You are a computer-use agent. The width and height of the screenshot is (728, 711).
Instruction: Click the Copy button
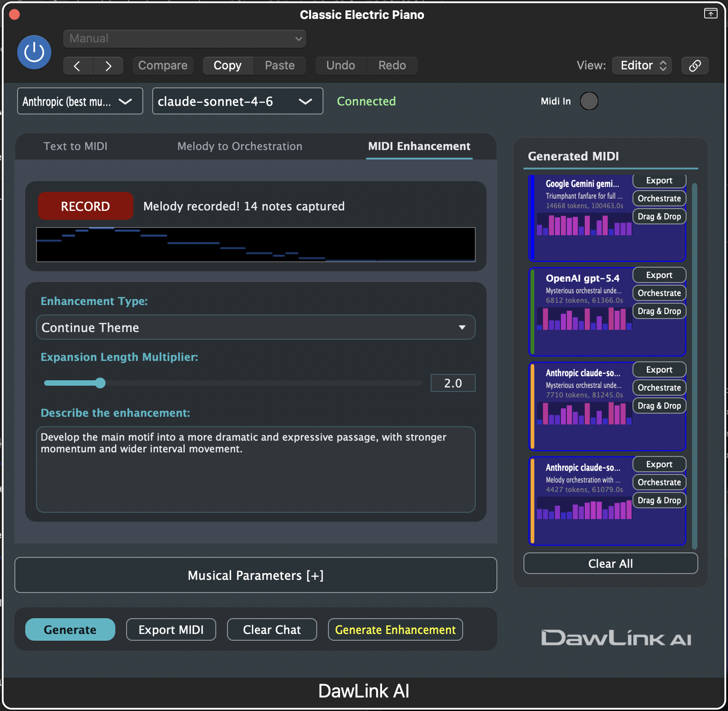(x=227, y=66)
